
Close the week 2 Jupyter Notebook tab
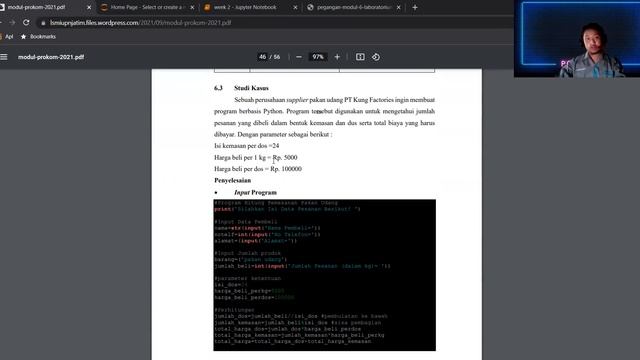tap(295, 7)
